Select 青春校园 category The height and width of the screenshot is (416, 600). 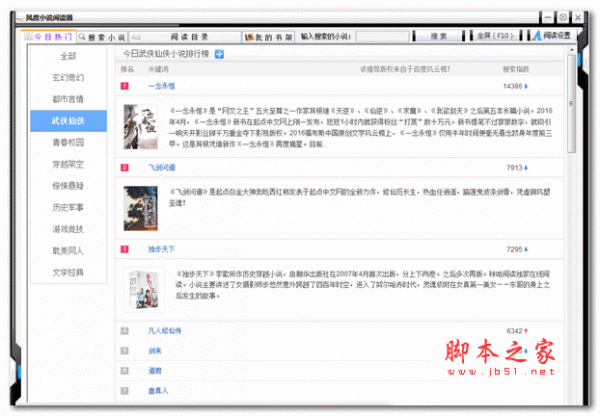click(68, 143)
